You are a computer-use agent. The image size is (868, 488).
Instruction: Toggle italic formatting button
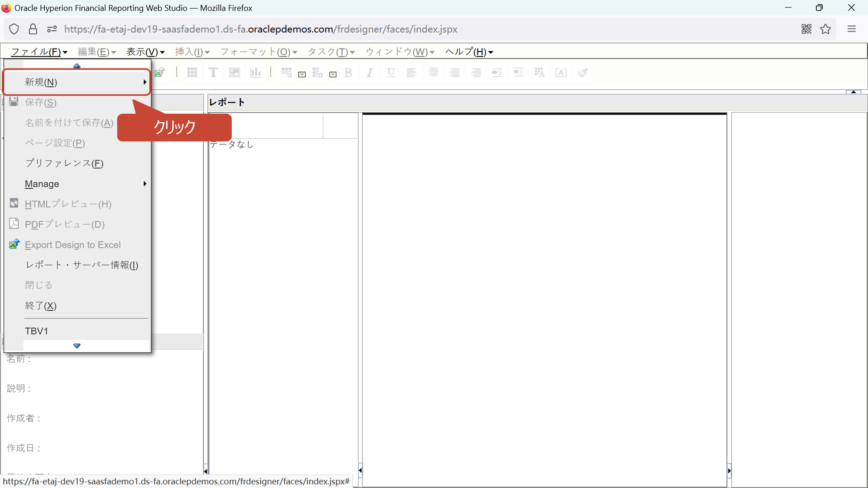[x=369, y=72]
